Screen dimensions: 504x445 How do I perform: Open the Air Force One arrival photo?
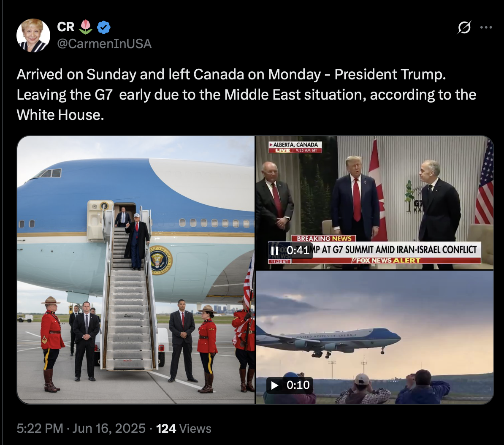[136, 270]
